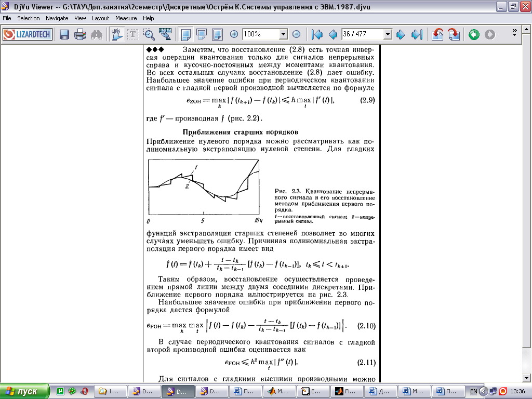Click the page number field 36 / 477
This screenshot has width=532, height=399.
[363, 34]
